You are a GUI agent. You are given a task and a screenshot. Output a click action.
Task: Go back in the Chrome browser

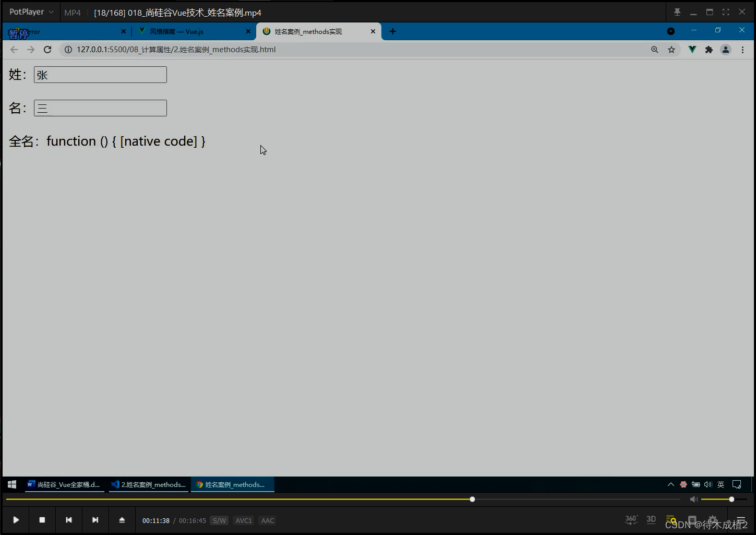coord(14,50)
